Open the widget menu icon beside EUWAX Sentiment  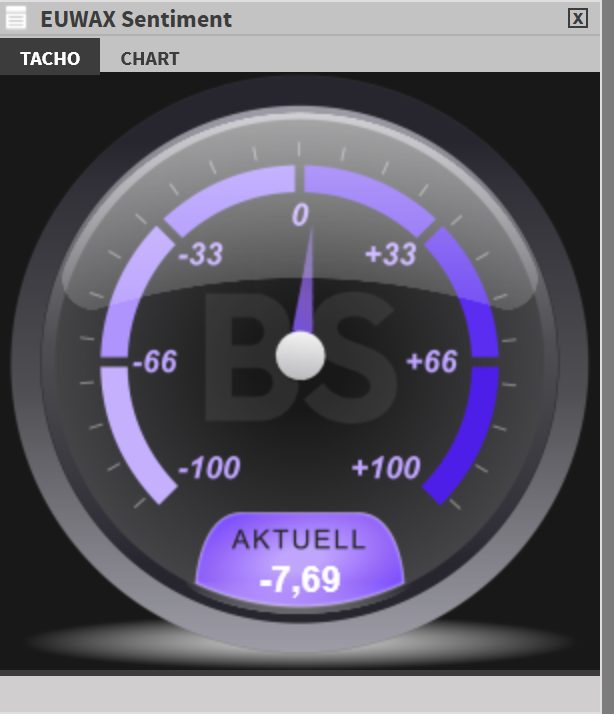15,18
